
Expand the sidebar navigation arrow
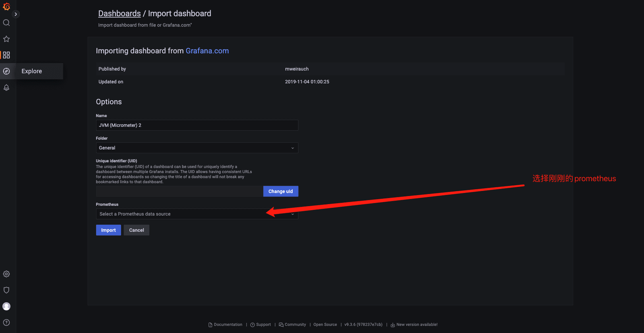(x=16, y=14)
